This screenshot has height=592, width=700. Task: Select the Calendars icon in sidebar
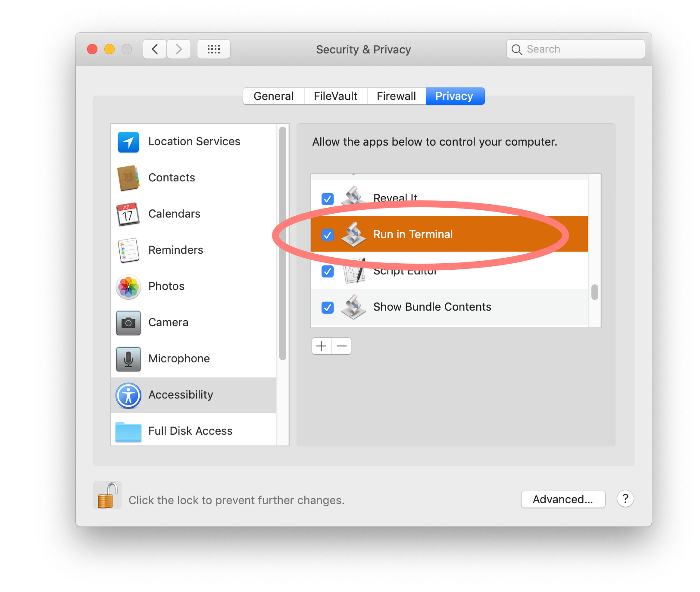tap(128, 214)
